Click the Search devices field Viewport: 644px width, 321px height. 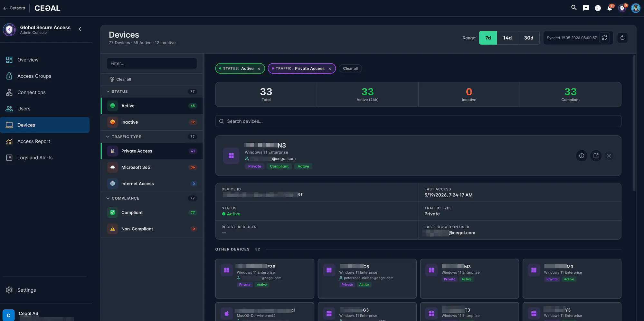pos(418,121)
